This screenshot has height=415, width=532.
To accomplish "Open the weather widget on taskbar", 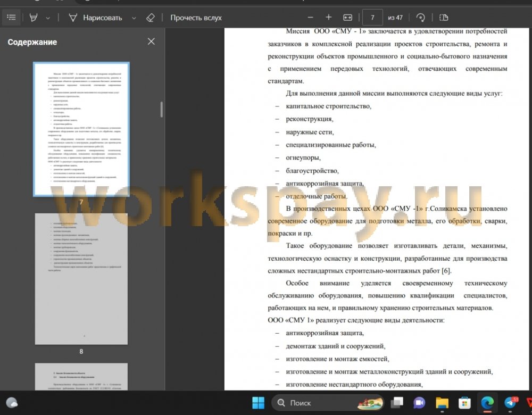I will [12, 403].
